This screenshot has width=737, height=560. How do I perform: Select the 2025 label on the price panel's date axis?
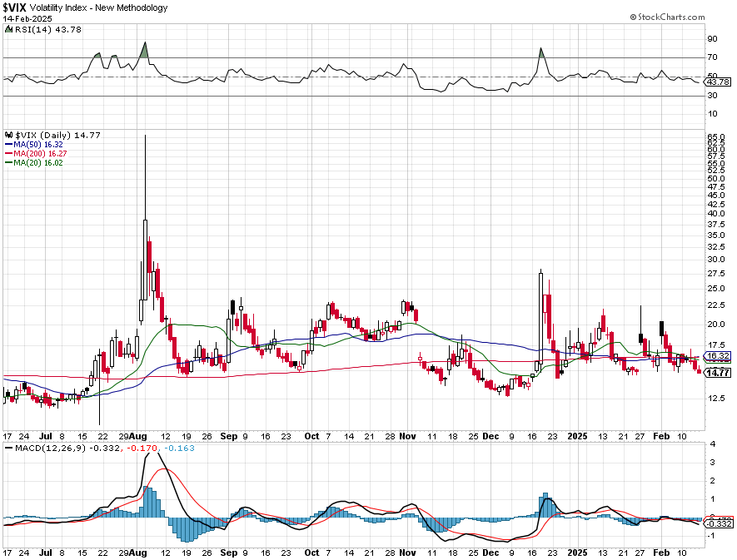[577, 437]
